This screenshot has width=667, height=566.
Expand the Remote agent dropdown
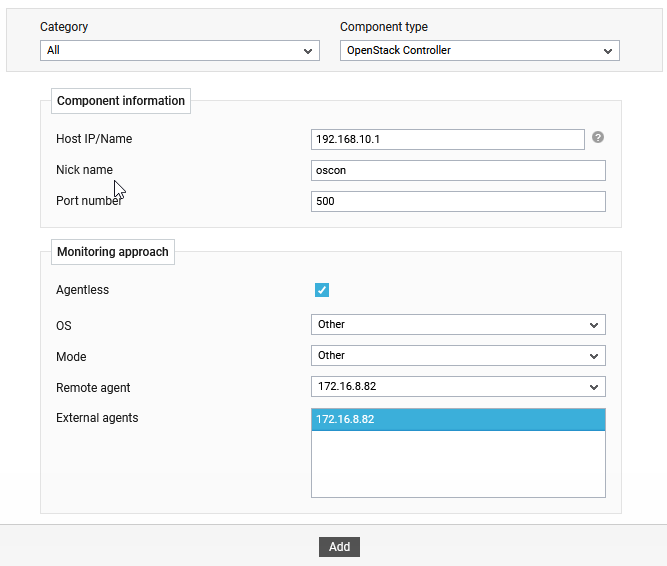coord(458,387)
